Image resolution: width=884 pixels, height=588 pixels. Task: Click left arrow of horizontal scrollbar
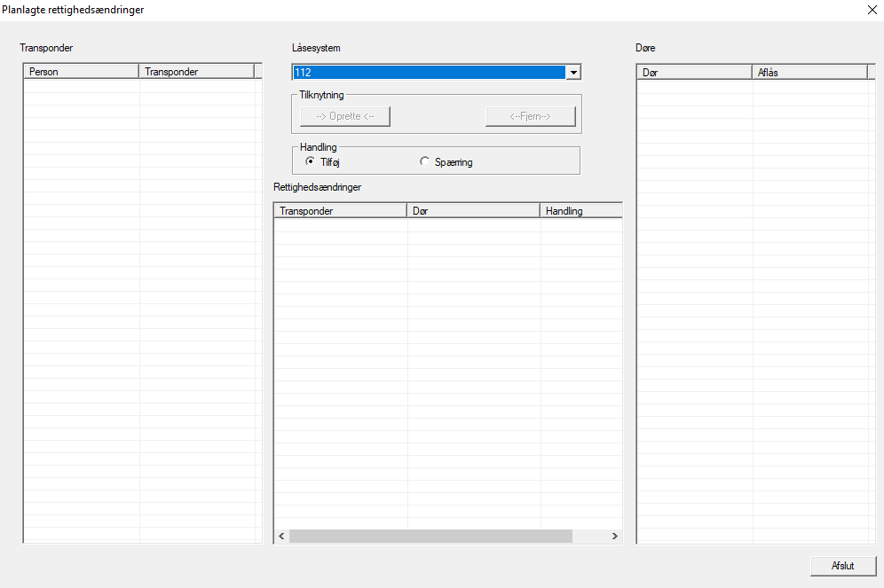coord(281,537)
